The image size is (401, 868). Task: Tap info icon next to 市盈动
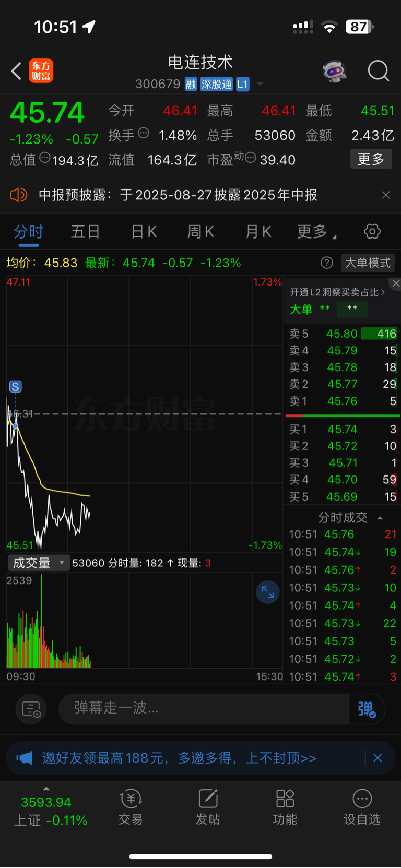pos(251,157)
